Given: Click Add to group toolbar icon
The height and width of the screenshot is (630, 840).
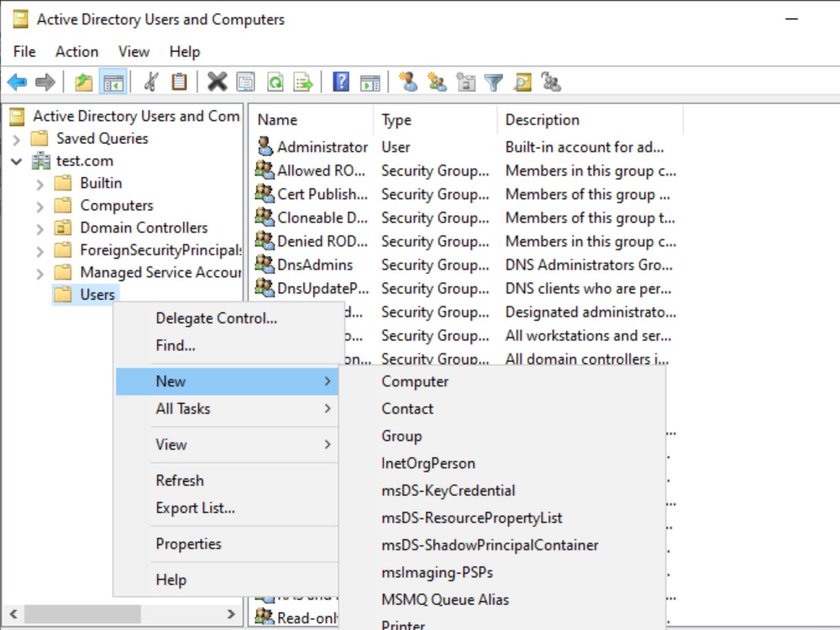Looking at the screenshot, I should 551,82.
